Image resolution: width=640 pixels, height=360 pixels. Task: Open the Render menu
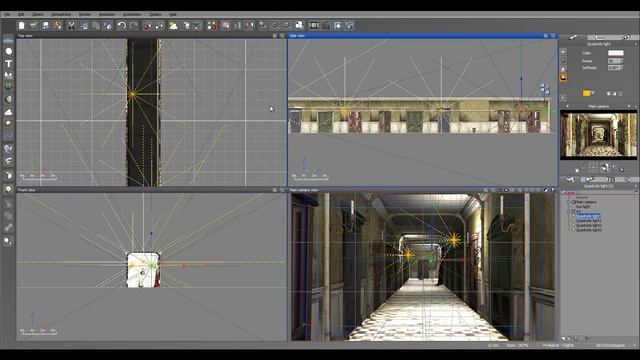[84, 14]
